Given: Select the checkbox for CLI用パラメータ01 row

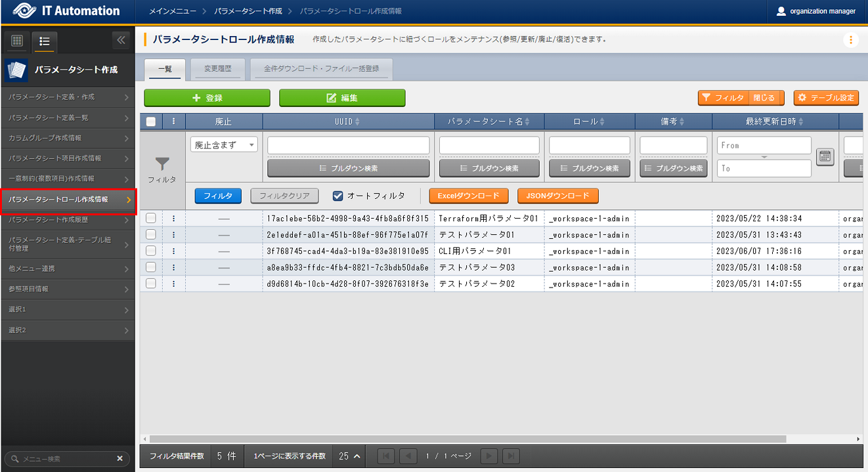Looking at the screenshot, I should pyautogui.click(x=151, y=251).
